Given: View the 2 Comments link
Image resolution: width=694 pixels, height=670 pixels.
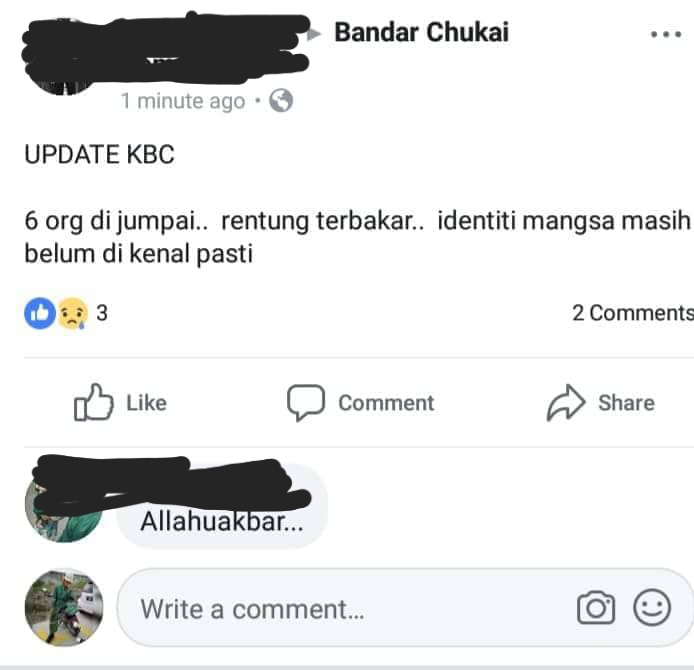Looking at the screenshot, I should click(633, 313).
